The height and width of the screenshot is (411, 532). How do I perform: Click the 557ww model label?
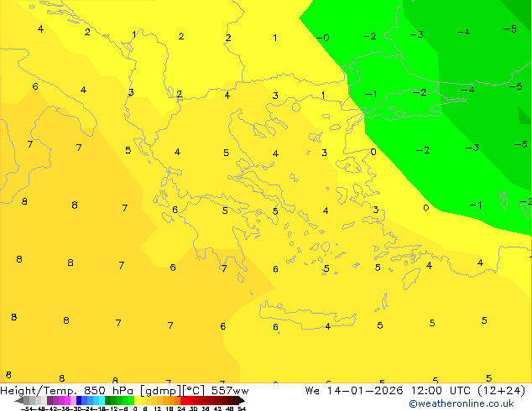click(229, 390)
